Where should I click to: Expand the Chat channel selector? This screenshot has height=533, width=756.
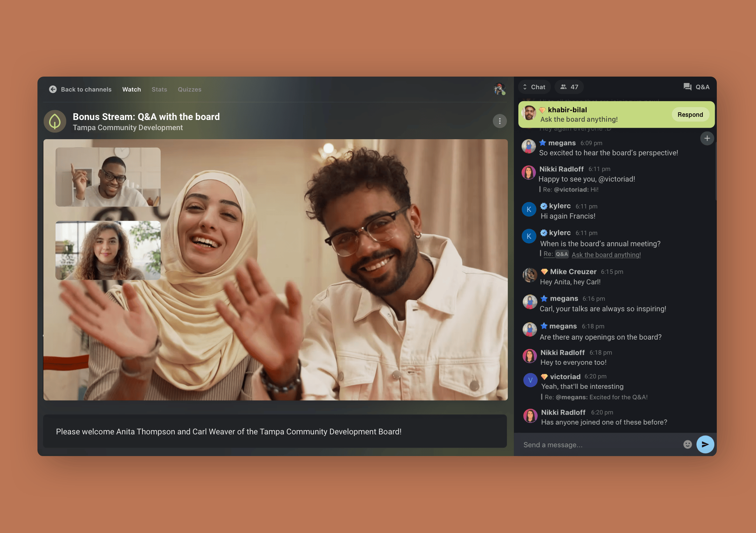tap(534, 87)
